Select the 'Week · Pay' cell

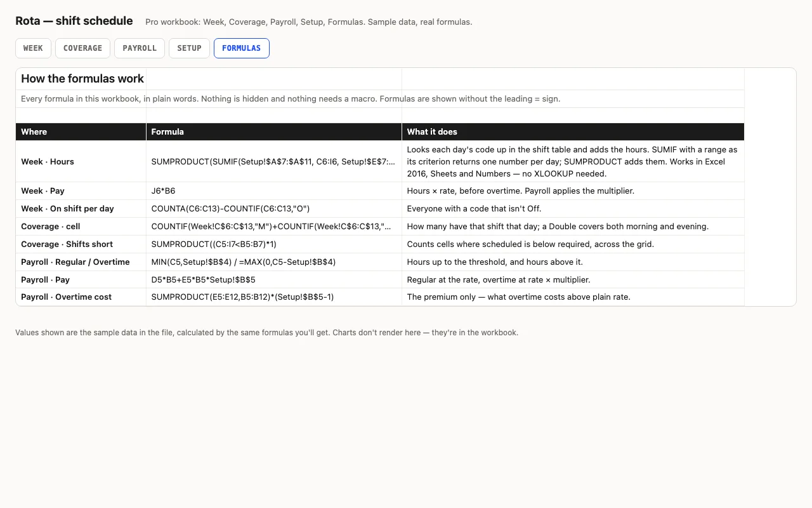click(x=81, y=190)
